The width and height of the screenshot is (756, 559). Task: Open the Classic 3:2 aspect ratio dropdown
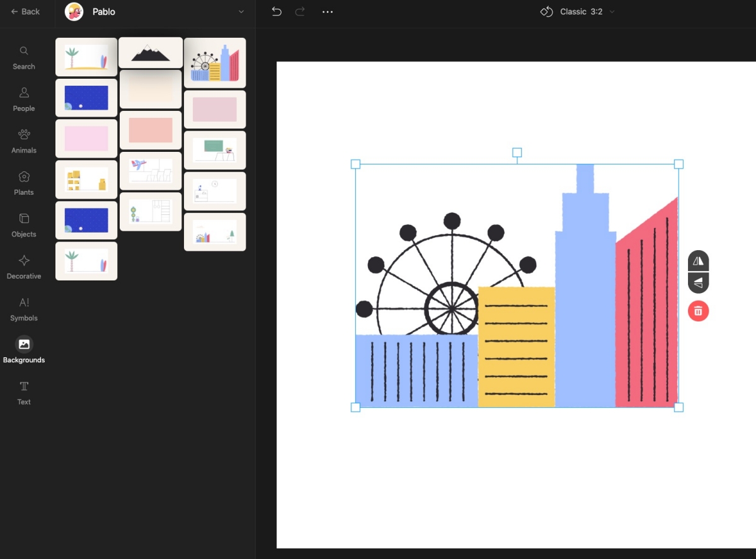(x=577, y=12)
